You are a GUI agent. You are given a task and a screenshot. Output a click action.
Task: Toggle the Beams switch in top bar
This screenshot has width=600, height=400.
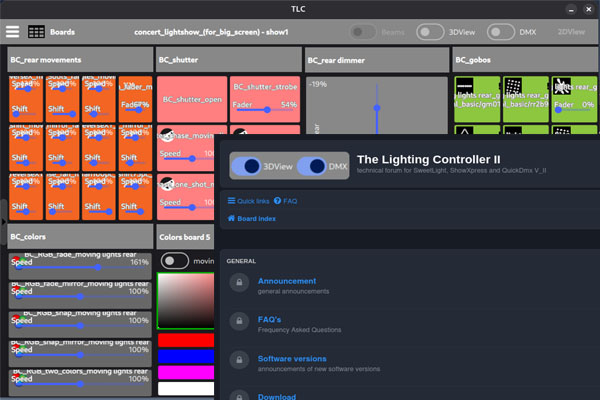(x=365, y=31)
